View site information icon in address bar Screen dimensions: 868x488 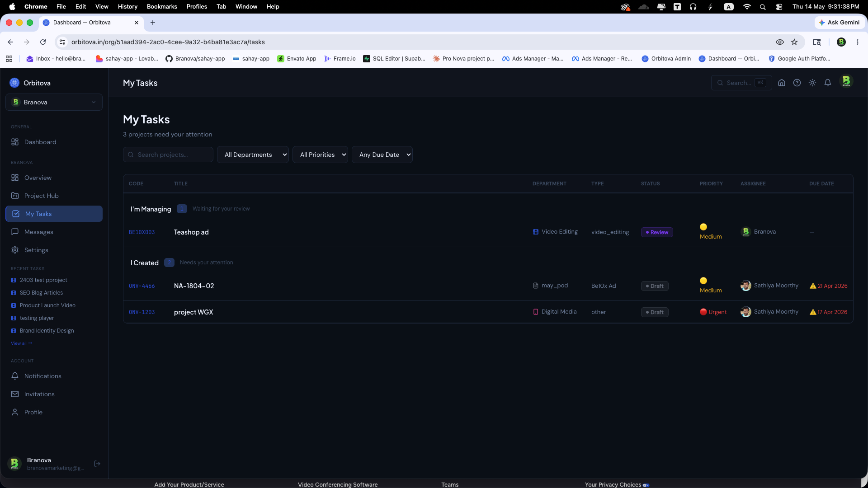click(62, 42)
